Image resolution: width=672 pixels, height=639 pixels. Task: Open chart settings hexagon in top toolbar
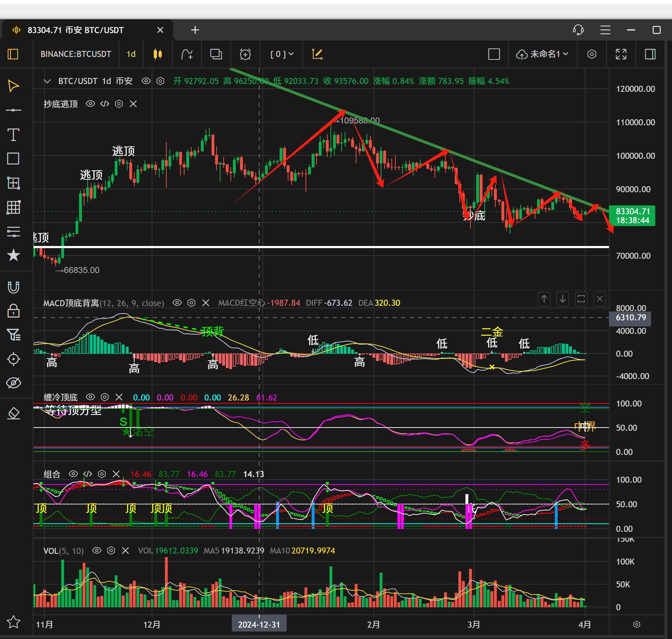pyautogui.click(x=592, y=54)
